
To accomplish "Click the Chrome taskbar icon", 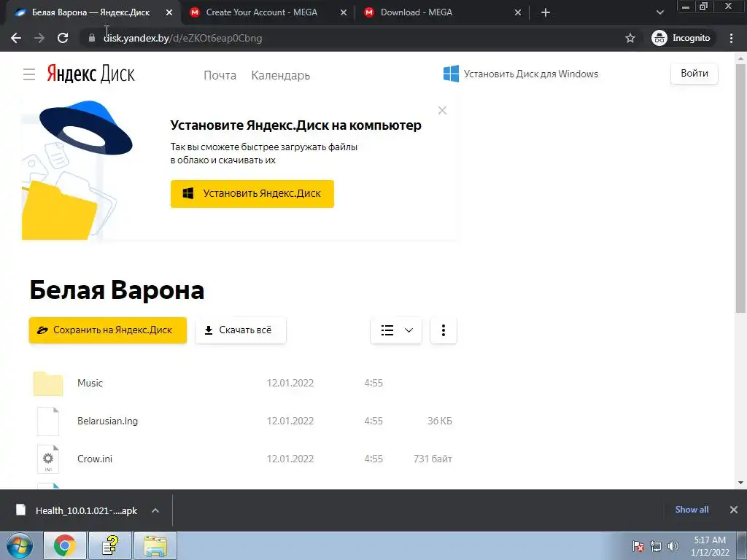I will [x=65, y=545].
